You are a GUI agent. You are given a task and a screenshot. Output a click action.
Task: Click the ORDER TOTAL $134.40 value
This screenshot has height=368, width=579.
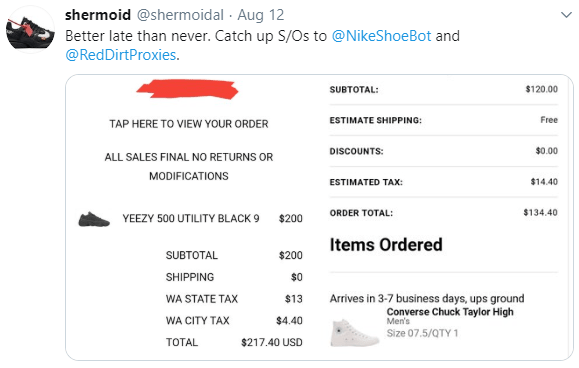[540, 213]
